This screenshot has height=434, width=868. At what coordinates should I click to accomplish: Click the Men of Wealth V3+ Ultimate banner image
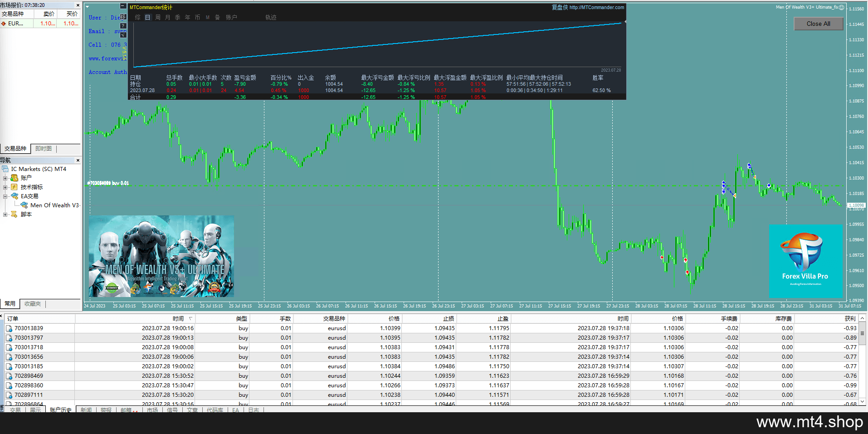coord(161,256)
